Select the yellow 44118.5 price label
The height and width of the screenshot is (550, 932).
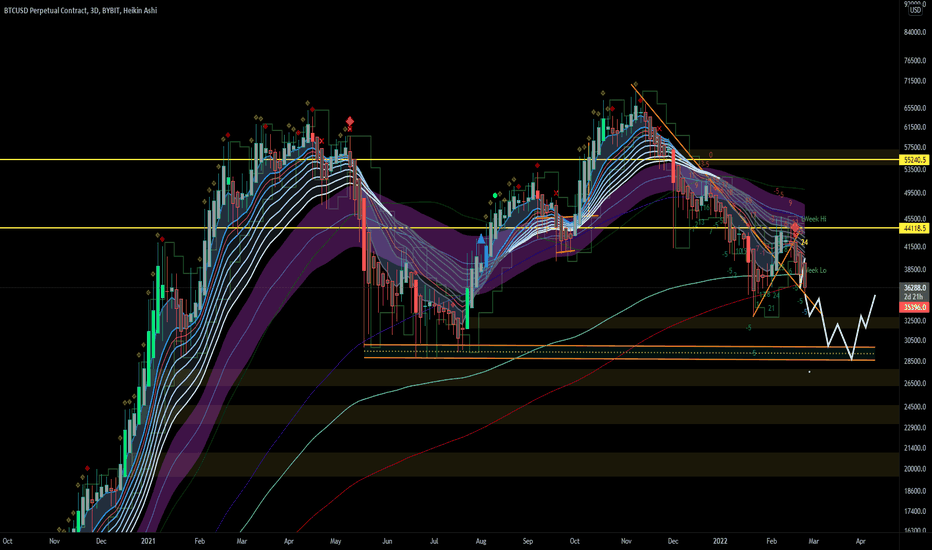[x=915, y=228]
